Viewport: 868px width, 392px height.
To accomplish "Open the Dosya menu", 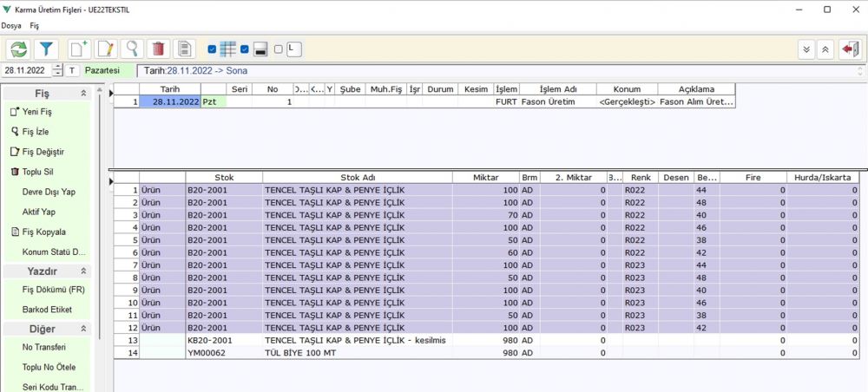I will (x=11, y=26).
